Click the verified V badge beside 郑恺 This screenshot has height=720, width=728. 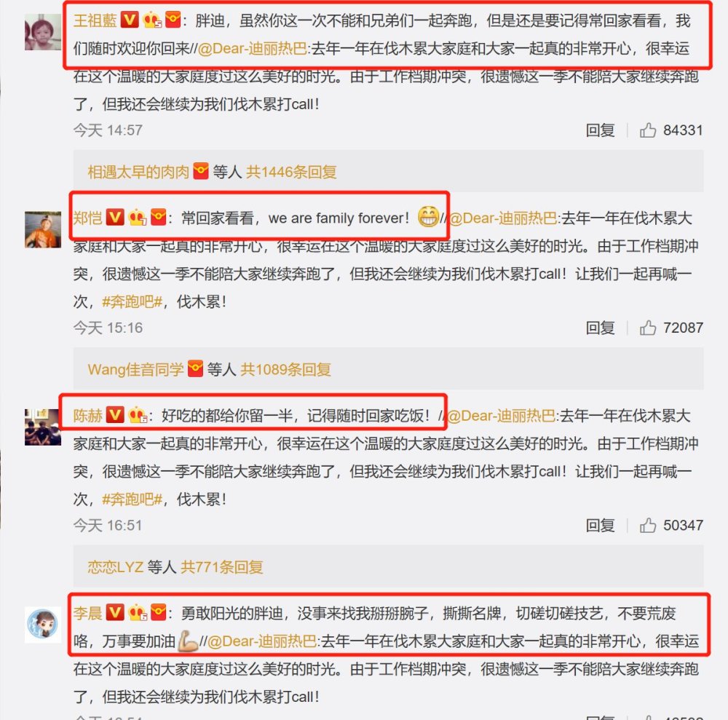[x=115, y=217]
